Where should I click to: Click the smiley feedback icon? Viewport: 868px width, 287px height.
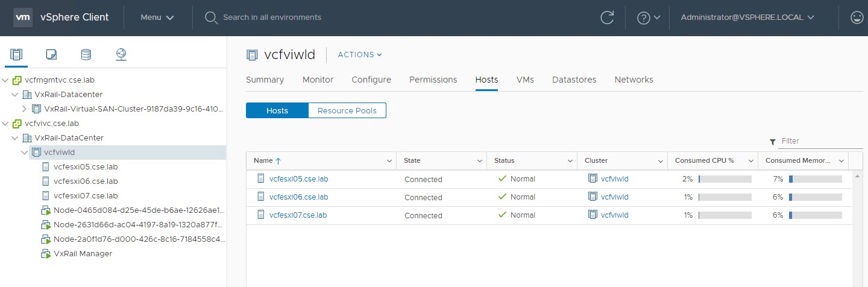tap(857, 17)
